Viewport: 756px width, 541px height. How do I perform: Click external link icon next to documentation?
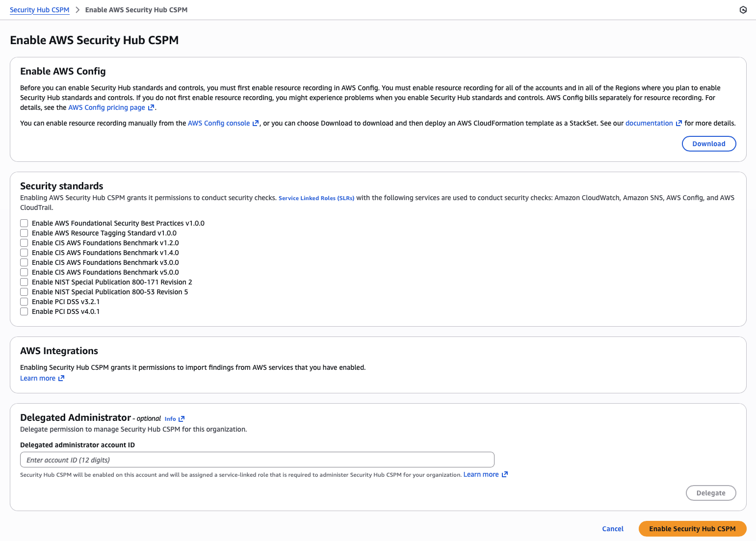(679, 123)
